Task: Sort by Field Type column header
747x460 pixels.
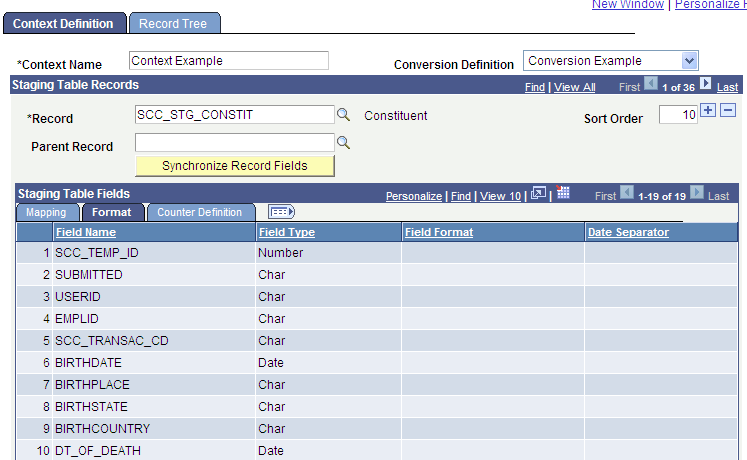Action: point(286,232)
